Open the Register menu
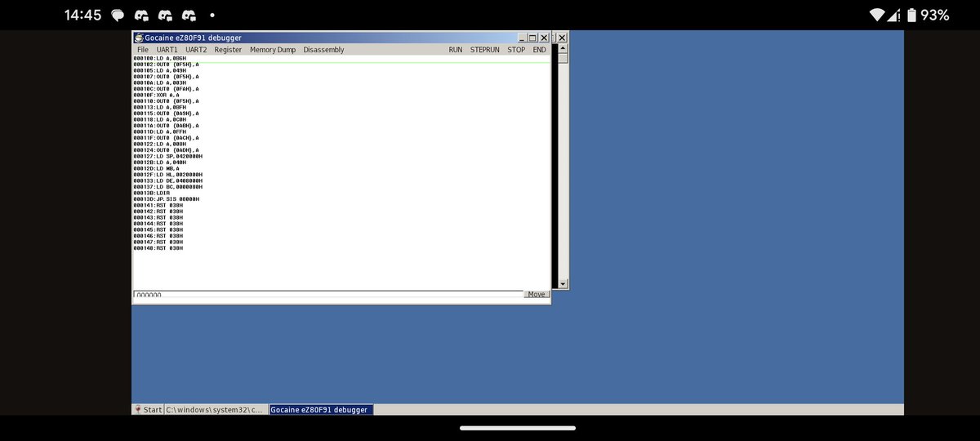Screen dimensions: 980x441 228,50
